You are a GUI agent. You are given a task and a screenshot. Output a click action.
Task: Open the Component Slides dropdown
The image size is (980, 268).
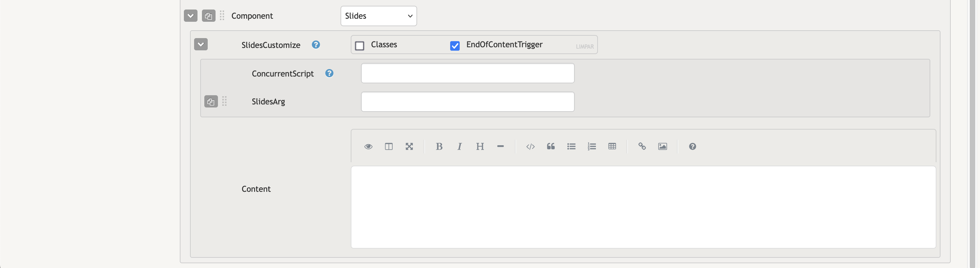tap(379, 16)
